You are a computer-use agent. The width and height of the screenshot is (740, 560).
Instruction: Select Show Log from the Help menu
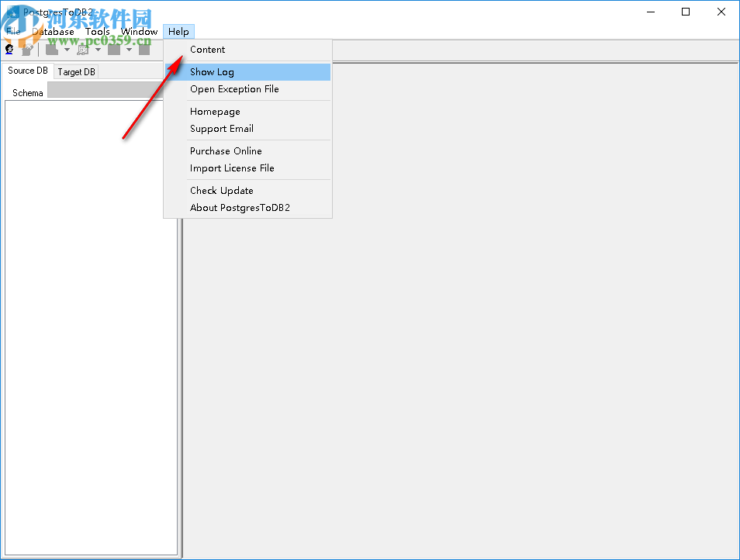click(x=212, y=71)
